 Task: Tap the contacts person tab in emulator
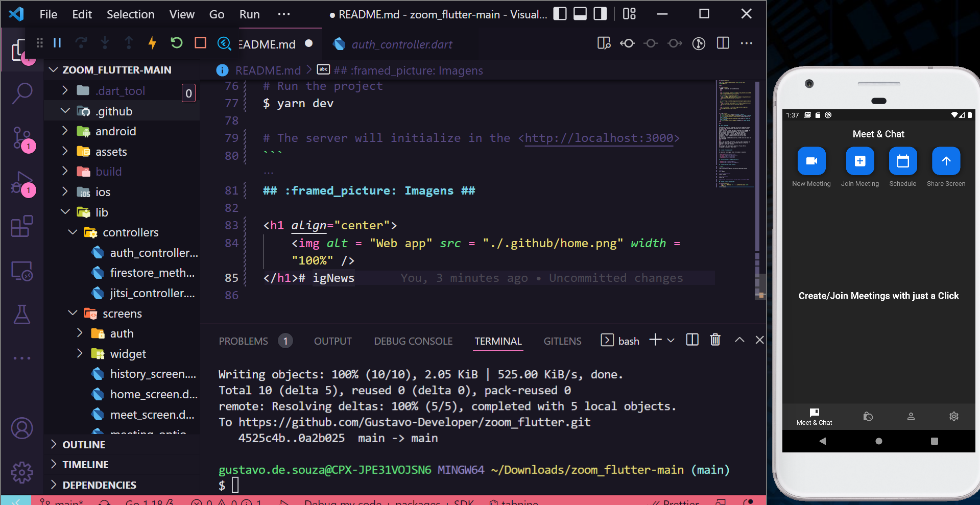(x=911, y=417)
